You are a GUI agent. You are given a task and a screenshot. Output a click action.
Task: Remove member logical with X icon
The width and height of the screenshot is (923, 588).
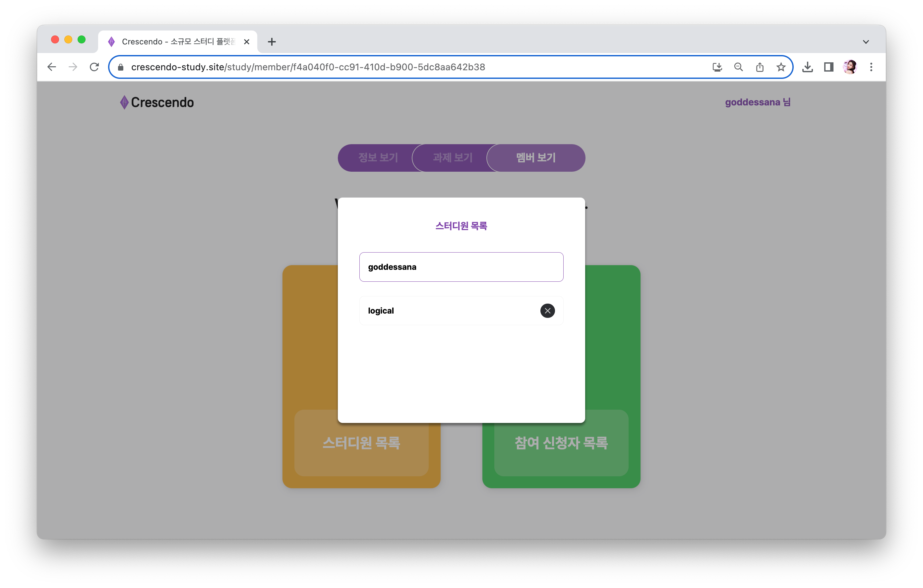click(547, 311)
